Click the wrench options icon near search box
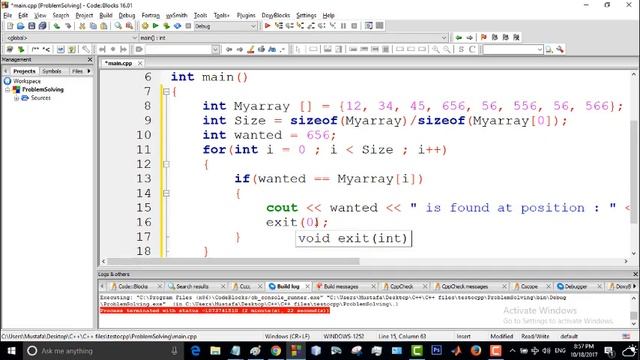This screenshot has width=640, height=360. [560, 49]
